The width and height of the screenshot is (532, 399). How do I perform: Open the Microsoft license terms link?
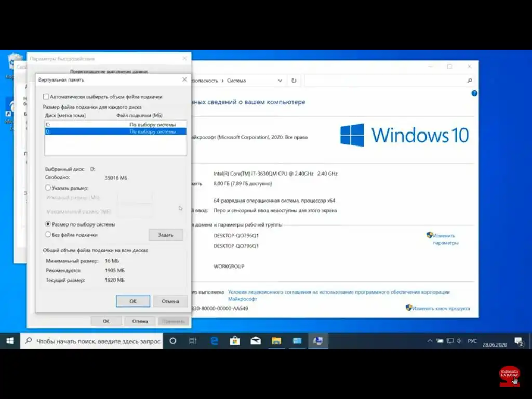339,296
